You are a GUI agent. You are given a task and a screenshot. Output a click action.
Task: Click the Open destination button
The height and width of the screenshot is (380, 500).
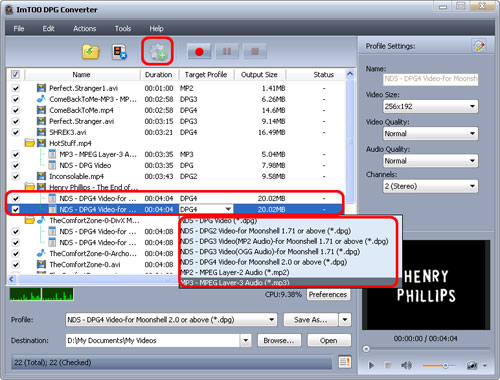coord(329,340)
